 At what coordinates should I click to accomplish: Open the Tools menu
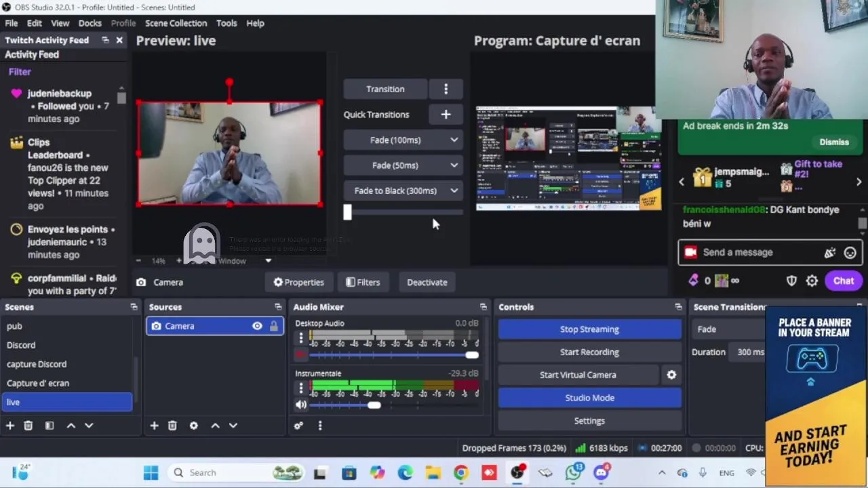click(x=226, y=23)
